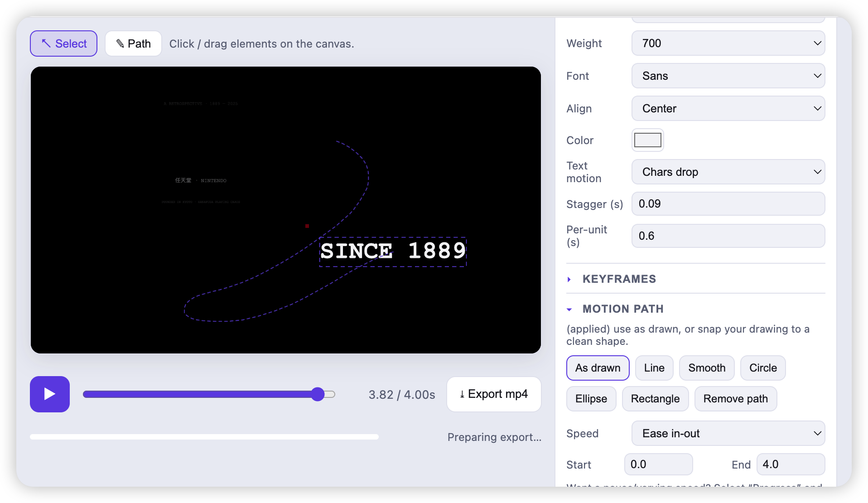Open Text motion dropdown showing Chars drop

tap(728, 172)
